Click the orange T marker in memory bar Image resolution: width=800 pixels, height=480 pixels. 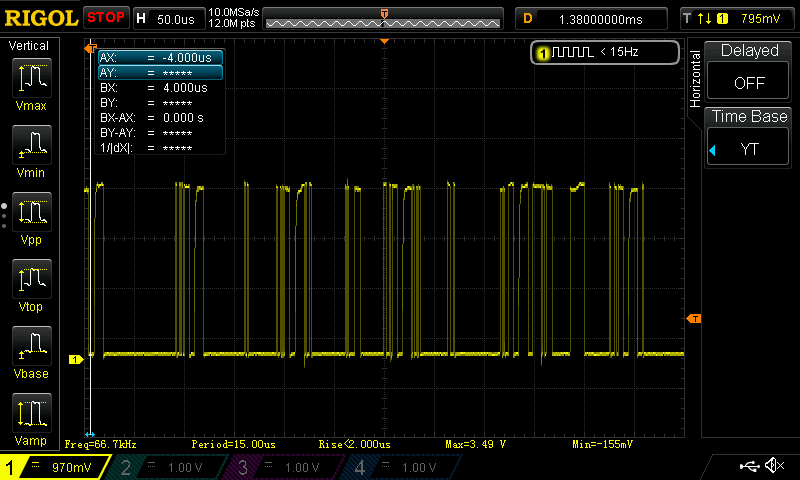click(x=384, y=14)
